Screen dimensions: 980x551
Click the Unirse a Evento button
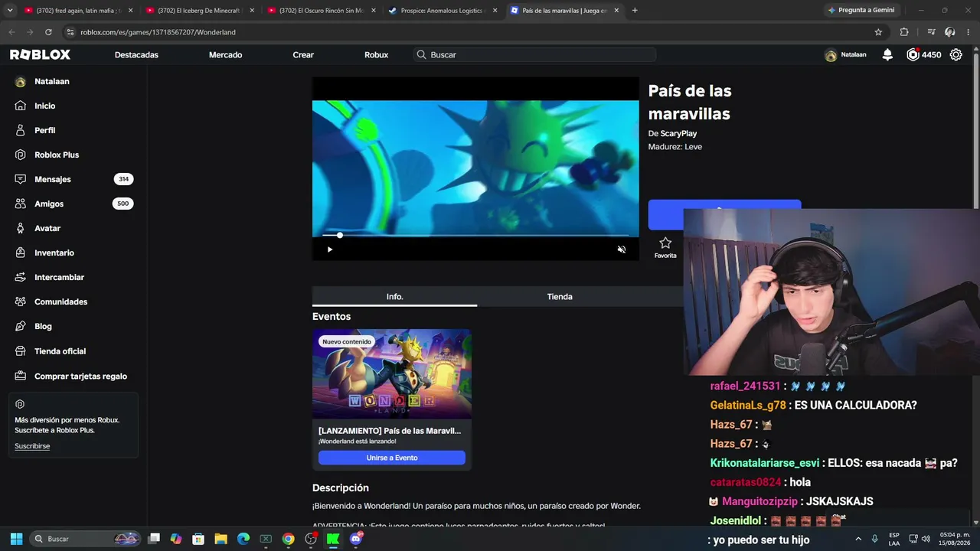tap(392, 458)
